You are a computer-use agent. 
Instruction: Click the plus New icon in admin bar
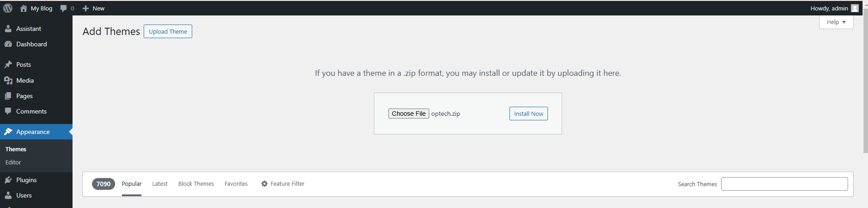point(86,8)
